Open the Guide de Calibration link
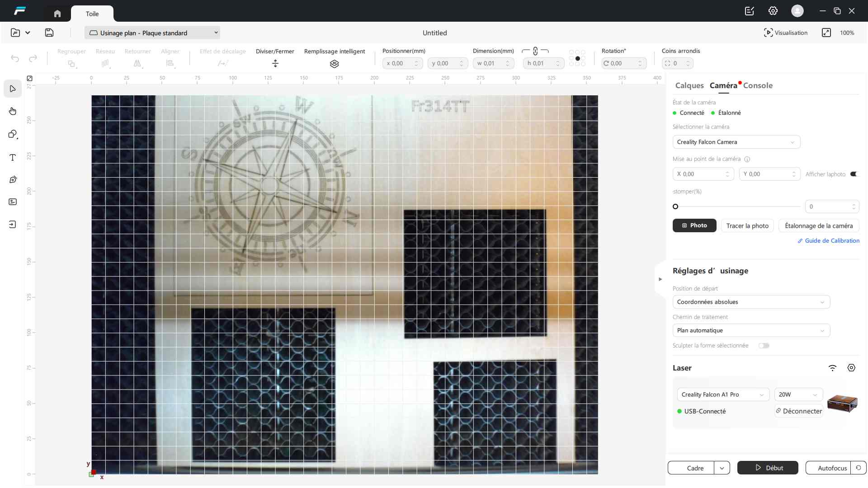The image size is (868, 488). pyautogui.click(x=829, y=241)
